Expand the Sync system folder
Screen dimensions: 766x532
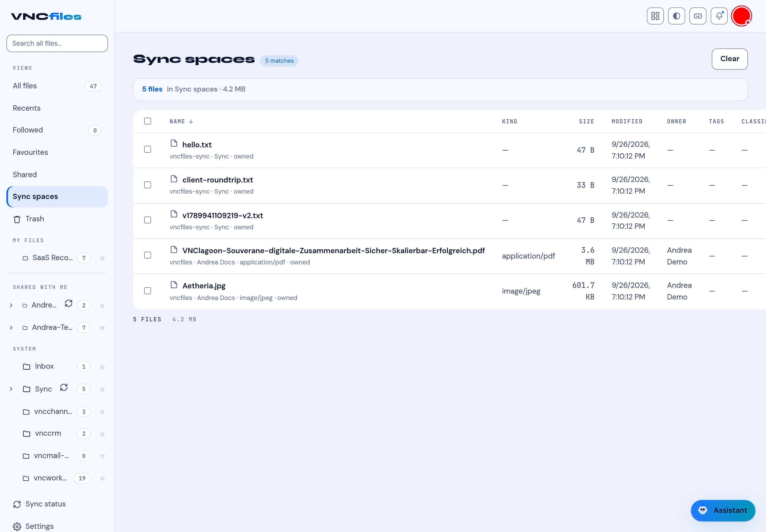[x=11, y=389]
